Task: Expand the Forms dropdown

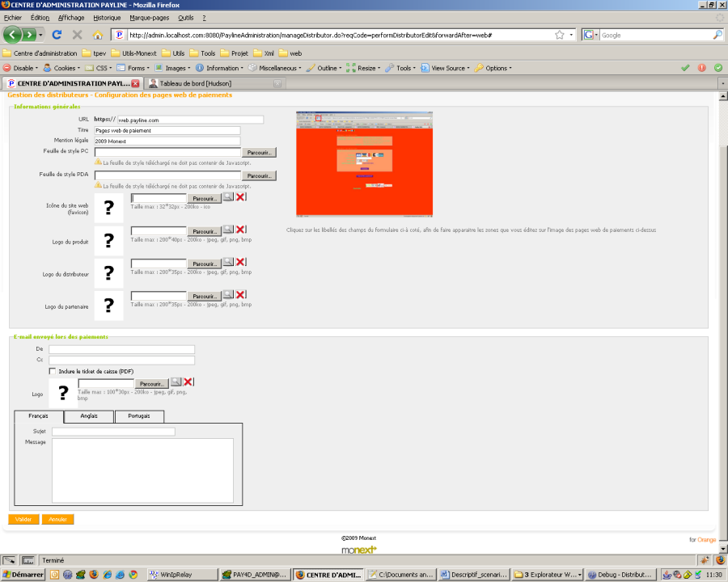Action: point(133,68)
